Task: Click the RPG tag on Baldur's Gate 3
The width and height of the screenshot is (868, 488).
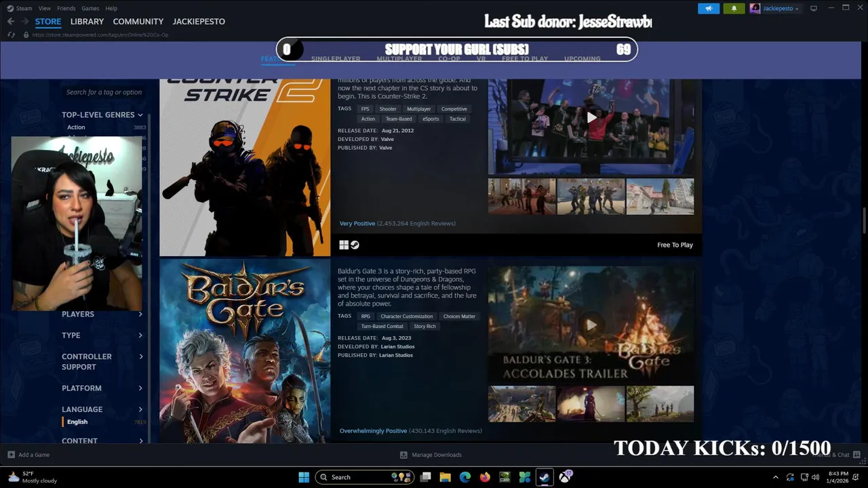Action: (x=366, y=317)
